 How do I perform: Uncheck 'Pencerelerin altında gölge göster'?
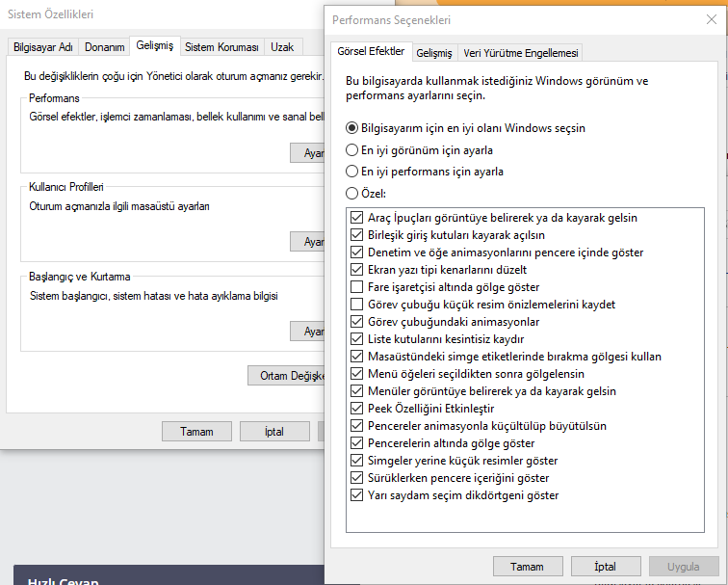coord(356,443)
